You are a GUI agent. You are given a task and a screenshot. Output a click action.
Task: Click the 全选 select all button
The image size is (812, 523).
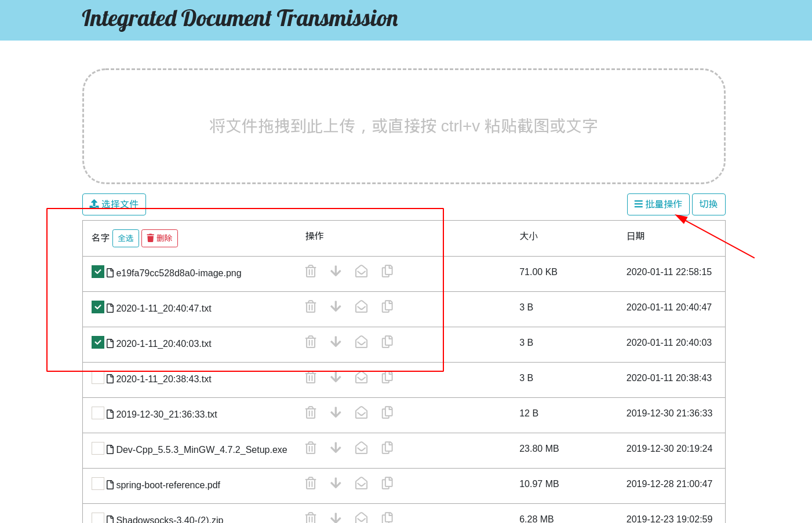pyautogui.click(x=126, y=238)
